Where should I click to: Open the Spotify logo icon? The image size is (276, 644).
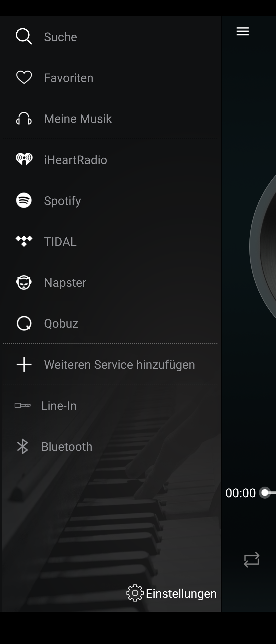pyautogui.click(x=24, y=200)
